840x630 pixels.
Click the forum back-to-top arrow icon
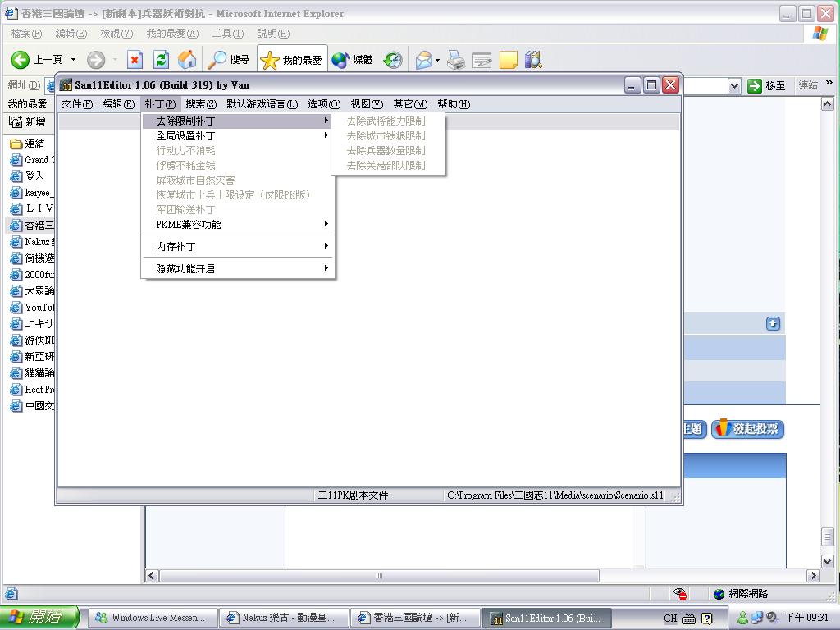(773, 323)
